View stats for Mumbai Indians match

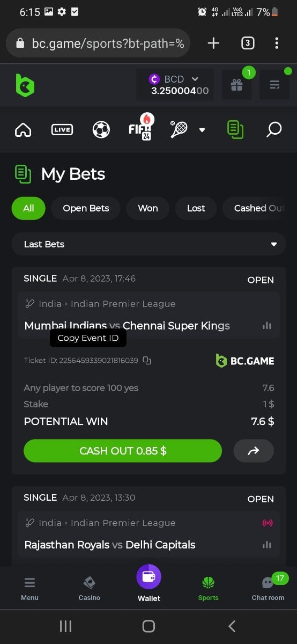[266, 326]
